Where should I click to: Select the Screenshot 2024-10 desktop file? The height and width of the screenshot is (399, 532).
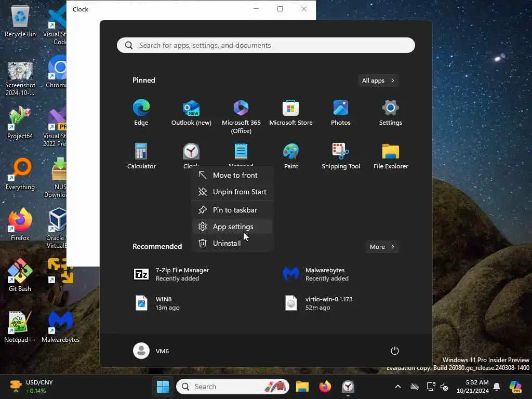[x=20, y=79]
